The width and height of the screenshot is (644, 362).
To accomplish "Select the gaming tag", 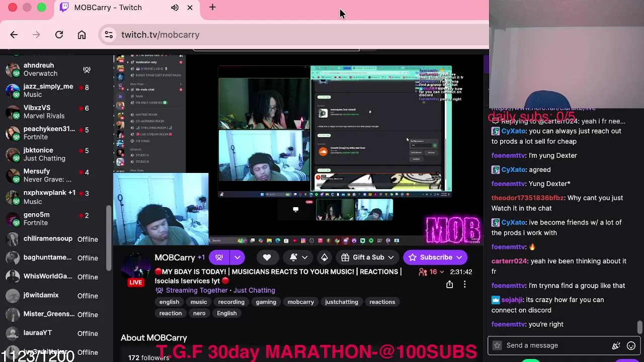I will coord(266,302).
